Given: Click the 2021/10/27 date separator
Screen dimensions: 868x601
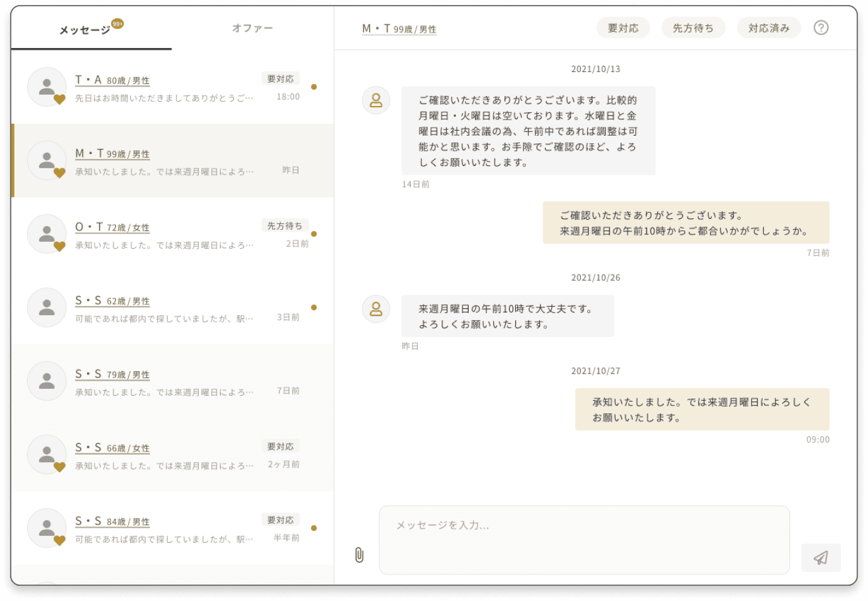Looking at the screenshot, I should coord(595,371).
